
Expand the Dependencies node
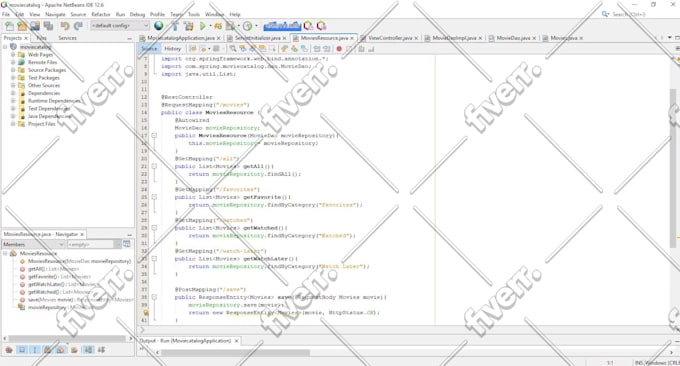click(13, 93)
